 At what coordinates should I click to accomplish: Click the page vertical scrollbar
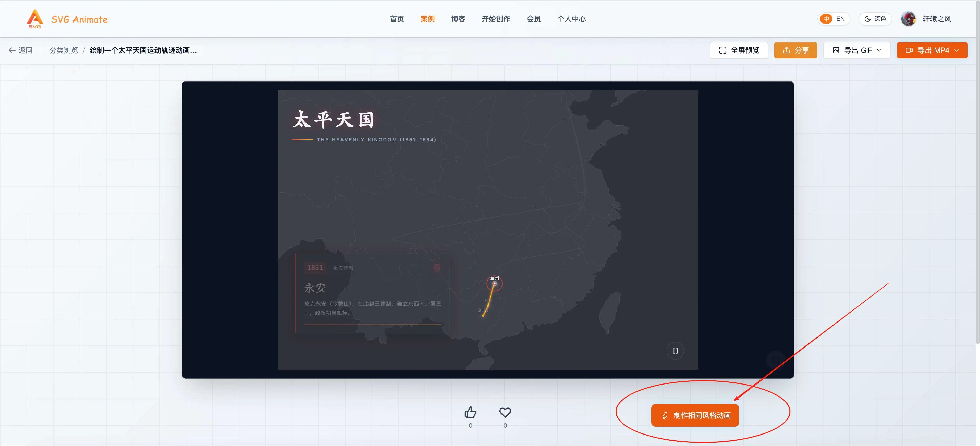tap(977, 171)
